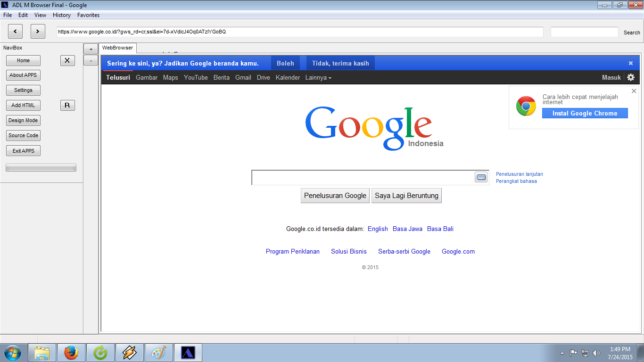Close the Chrome install promo
This screenshot has width=644, height=362.
[x=634, y=91]
